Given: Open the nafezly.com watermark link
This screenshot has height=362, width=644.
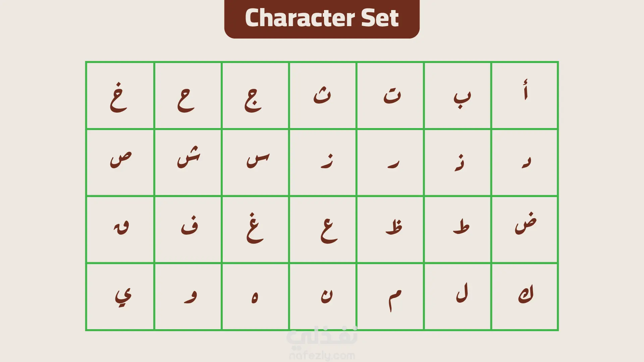Looking at the screenshot, I should coord(322,355).
